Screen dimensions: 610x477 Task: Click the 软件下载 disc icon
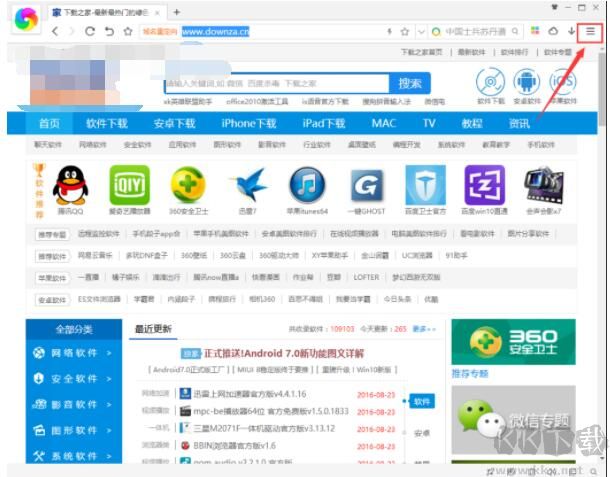(x=491, y=81)
